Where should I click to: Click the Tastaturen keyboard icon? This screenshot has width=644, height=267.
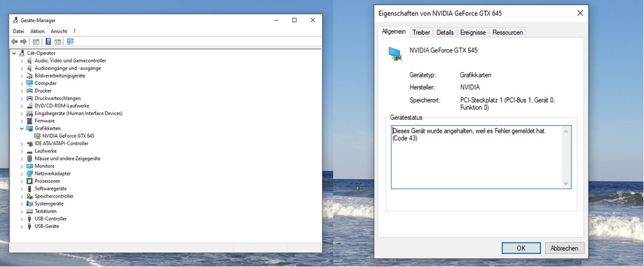[30, 211]
